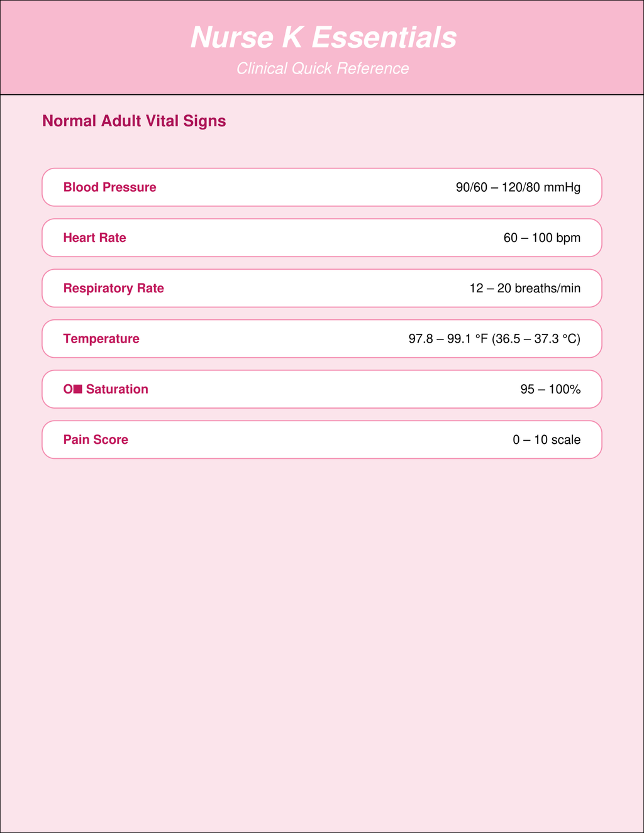Screen dimensions: 644x833
Task: Click the 36.5 – 37.3 °C Celsius range
Action: (537, 339)
